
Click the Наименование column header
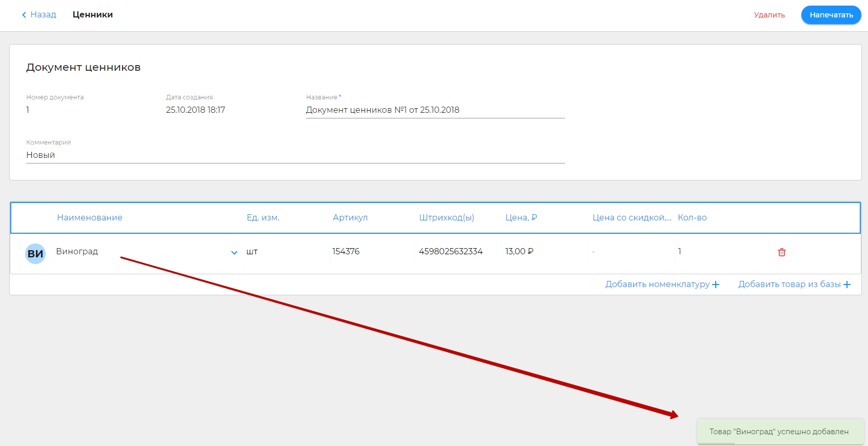click(90, 217)
